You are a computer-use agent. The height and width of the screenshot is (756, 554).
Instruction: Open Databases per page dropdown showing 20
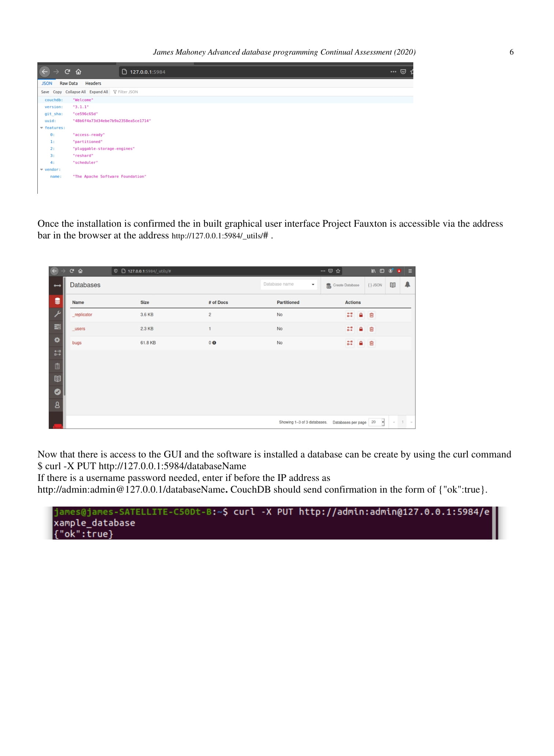(x=377, y=422)
